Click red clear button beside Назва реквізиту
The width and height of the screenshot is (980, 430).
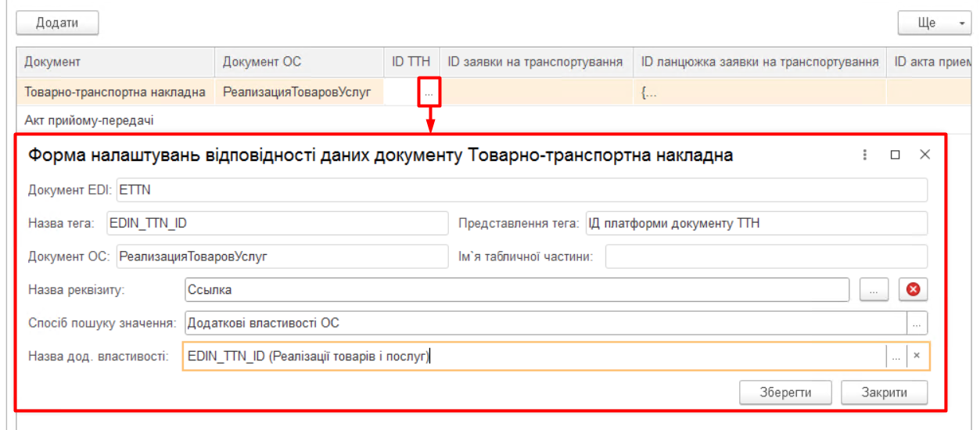pyautogui.click(x=912, y=289)
